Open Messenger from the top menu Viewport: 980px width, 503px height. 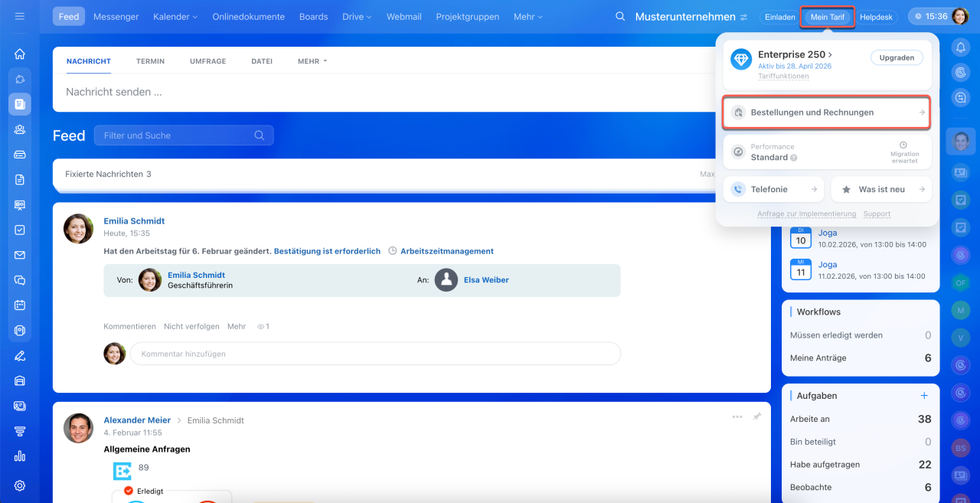tap(116, 16)
